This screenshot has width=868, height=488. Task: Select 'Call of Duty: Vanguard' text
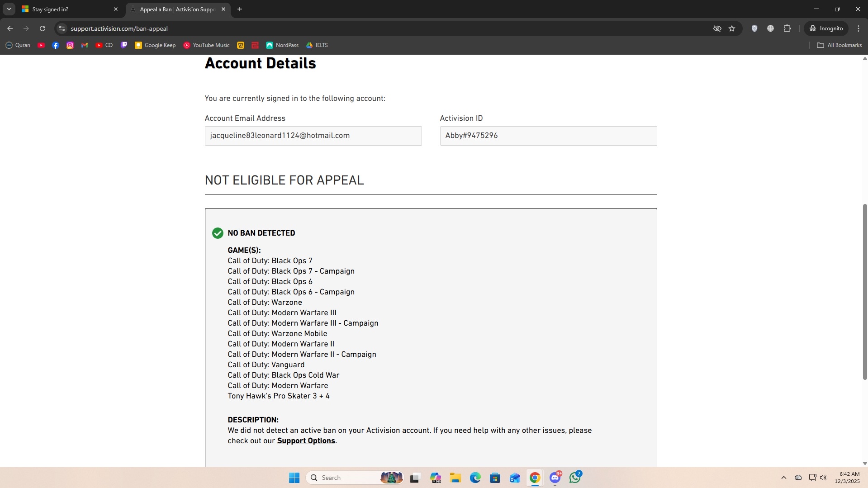266,365
